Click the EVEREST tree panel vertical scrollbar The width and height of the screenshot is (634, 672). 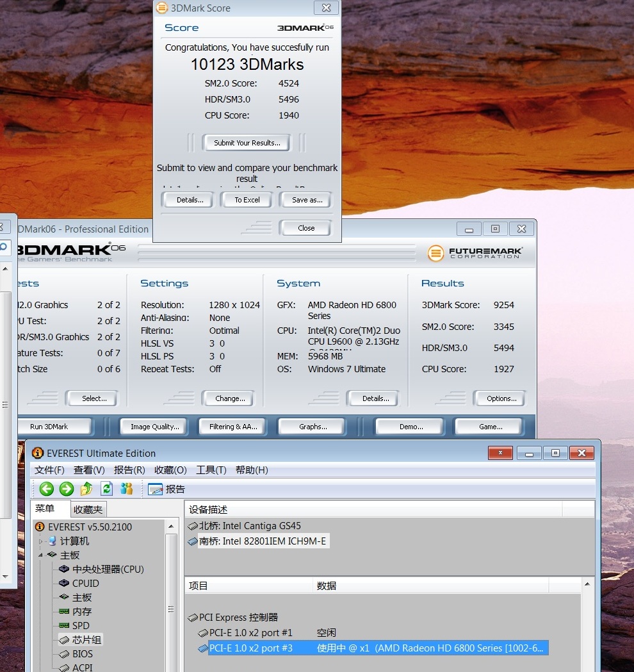point(171,609)
